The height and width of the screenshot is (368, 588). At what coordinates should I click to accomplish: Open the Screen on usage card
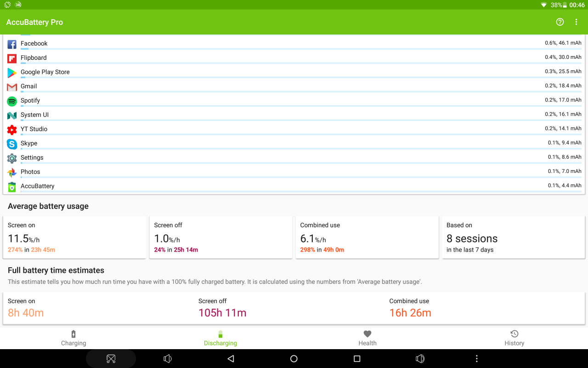click(x=74, y=237)
